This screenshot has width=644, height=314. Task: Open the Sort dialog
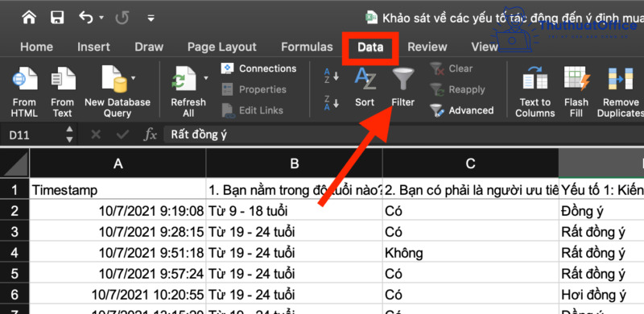[x=365, y=87]
